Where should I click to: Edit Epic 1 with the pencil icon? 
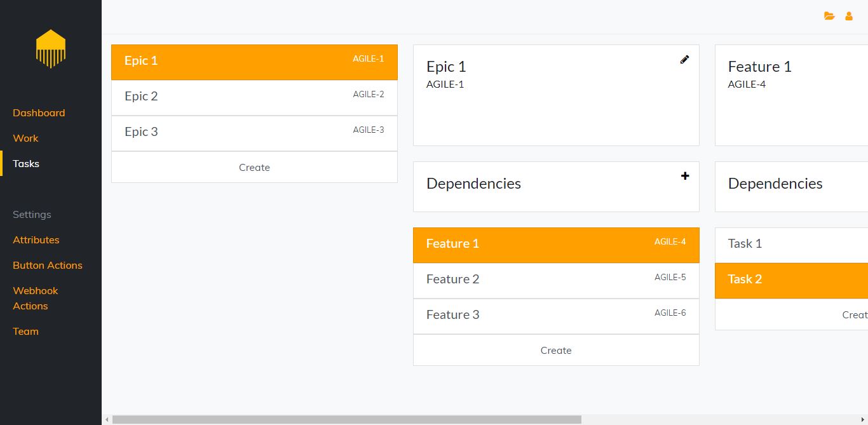684,59
